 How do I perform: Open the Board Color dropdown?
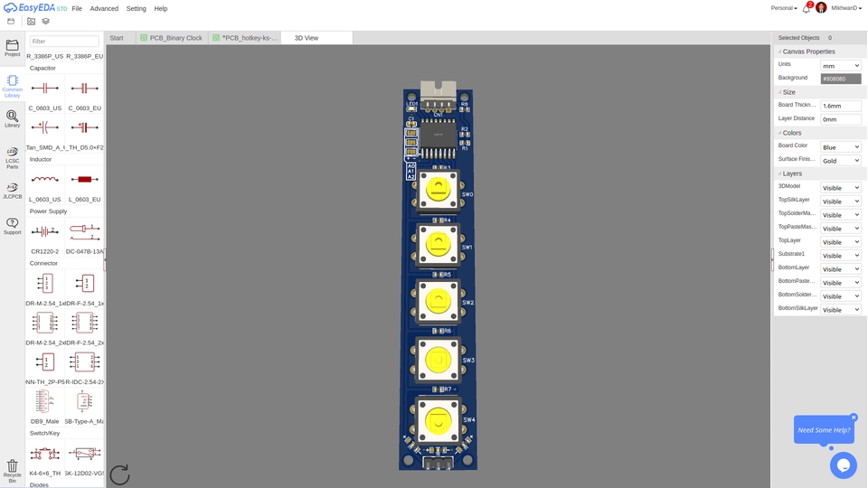[x=840, y=146]
